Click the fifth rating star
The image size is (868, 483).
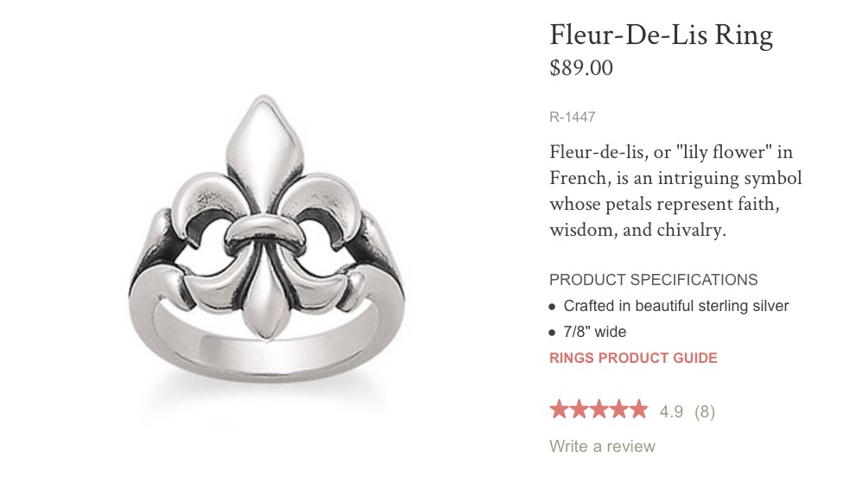pyautogui.click(x=637, y=410)
